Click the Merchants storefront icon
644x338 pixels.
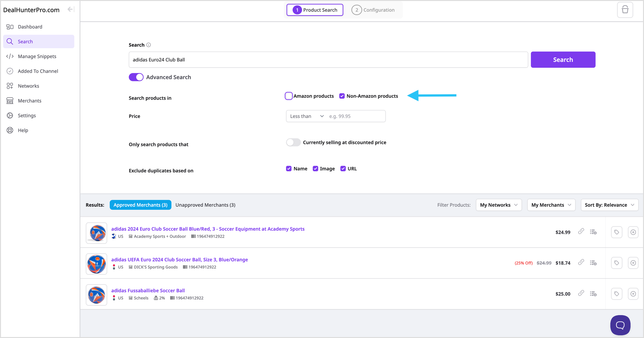coord(10,101)
